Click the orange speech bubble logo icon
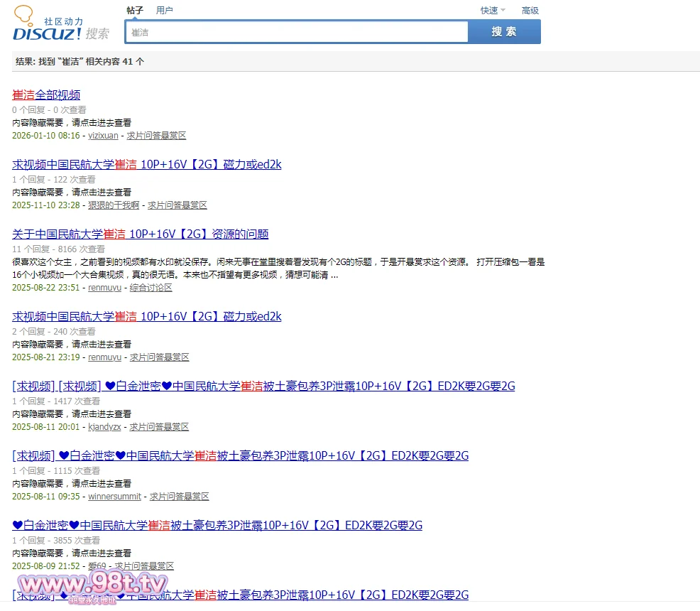700x611 pixels. [x=23, y=13]
